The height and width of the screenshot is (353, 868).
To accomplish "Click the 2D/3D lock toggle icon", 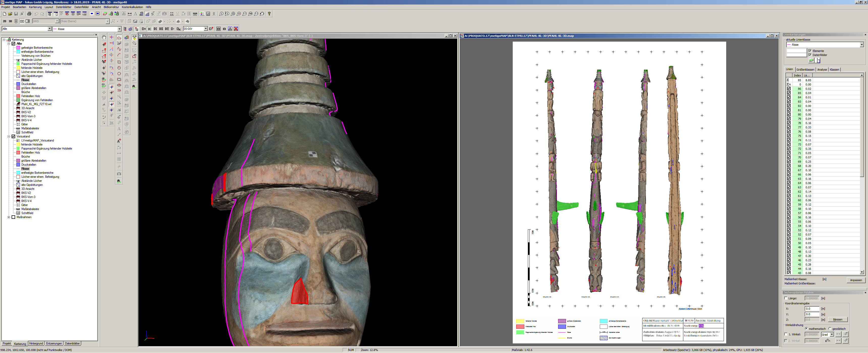I will (134, 37).
